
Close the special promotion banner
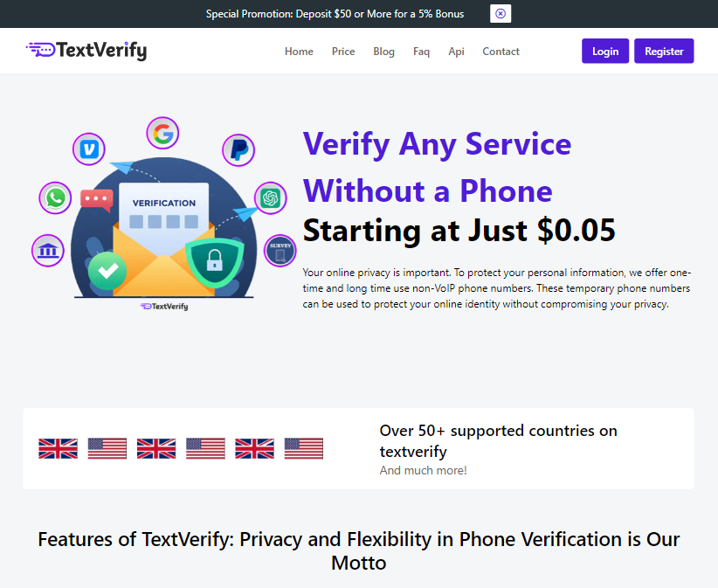(x=501, y=14)
